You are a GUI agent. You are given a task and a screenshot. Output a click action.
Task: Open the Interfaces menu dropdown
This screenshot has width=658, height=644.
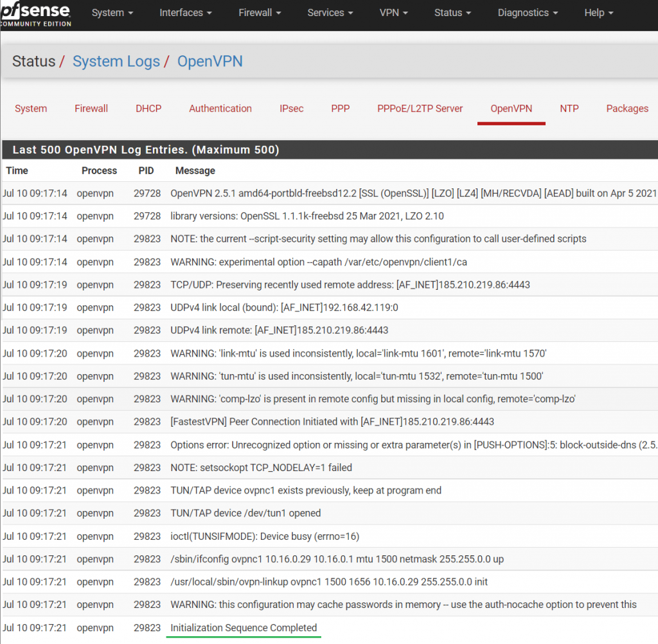coord(185,12)
